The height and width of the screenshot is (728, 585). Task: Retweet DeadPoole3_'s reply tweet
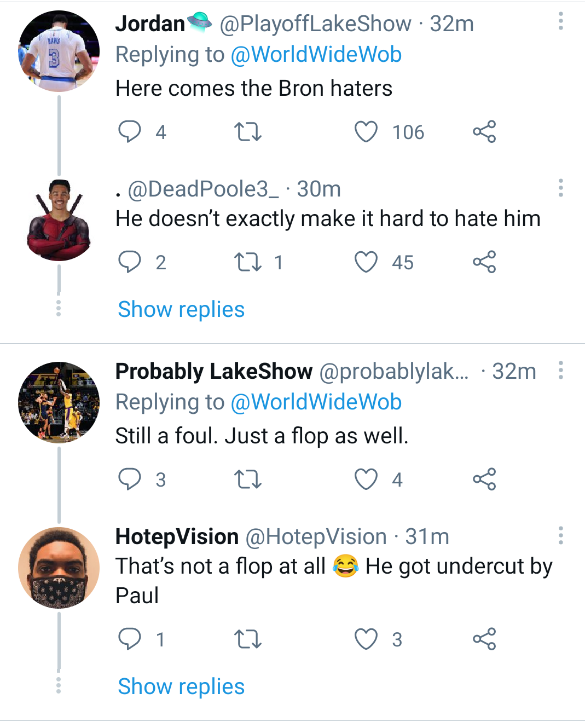248,262
